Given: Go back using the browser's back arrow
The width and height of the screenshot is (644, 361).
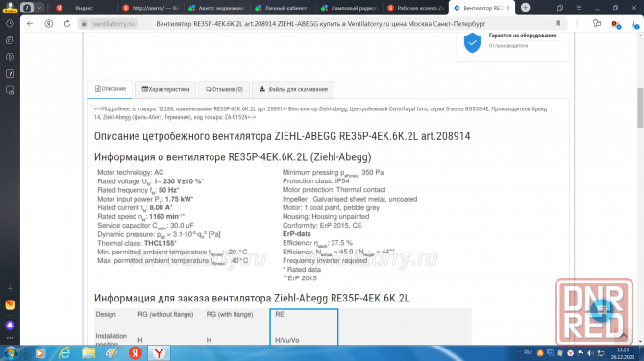Looking at the screenshot, I should point(30,24).
